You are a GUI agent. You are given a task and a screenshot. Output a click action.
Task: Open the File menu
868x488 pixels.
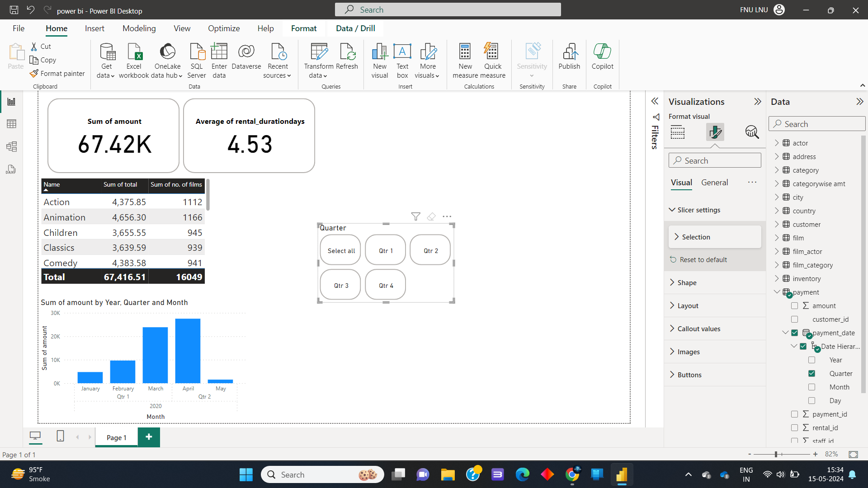coord(19,28)
